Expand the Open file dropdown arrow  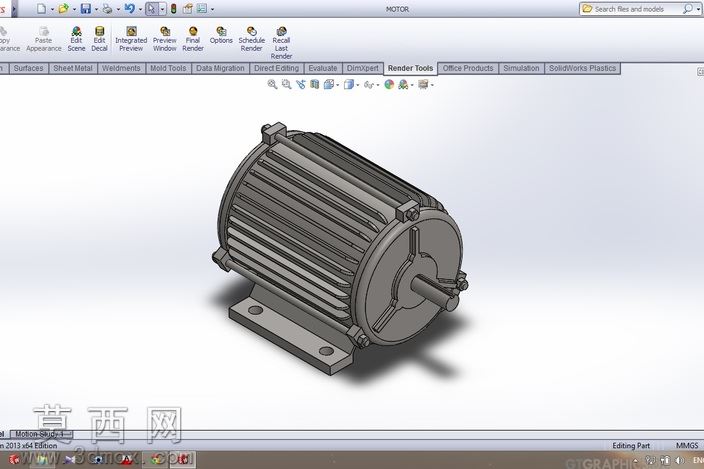click(74, 9)
